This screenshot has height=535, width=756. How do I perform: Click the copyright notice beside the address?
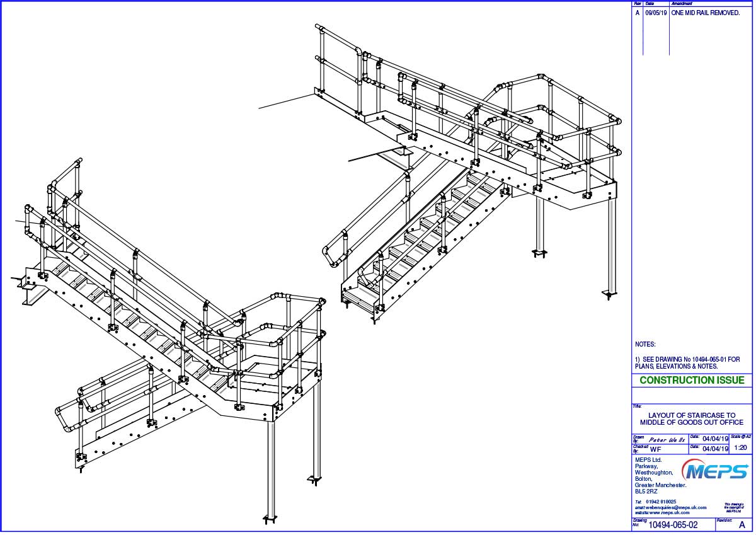tap(735, 507)
